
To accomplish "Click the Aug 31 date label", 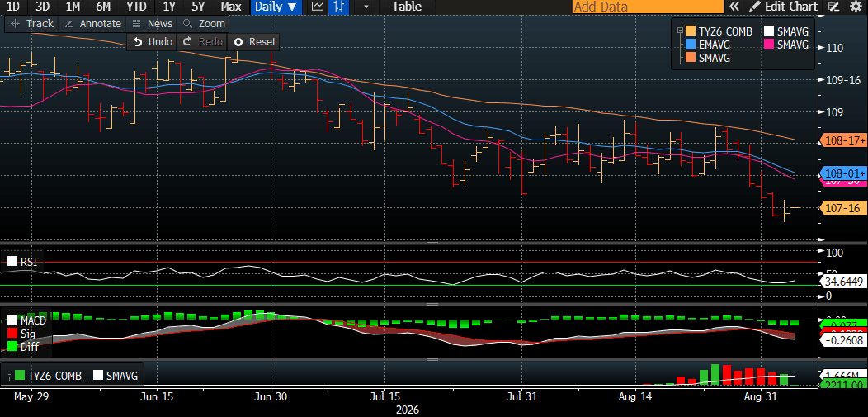I will (x=761, y=396).
